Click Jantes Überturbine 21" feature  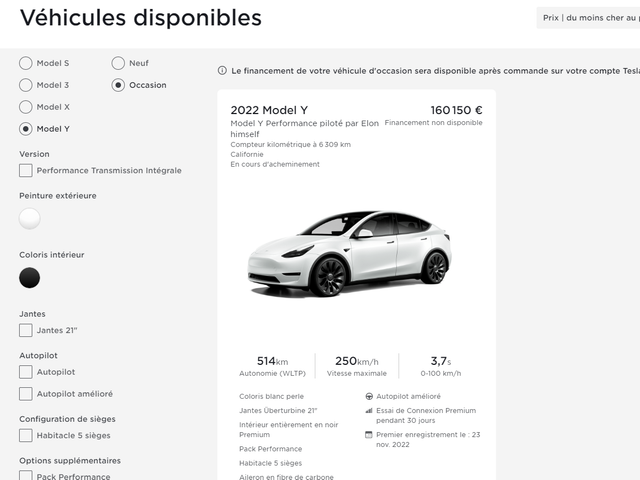tap(278, 411)
